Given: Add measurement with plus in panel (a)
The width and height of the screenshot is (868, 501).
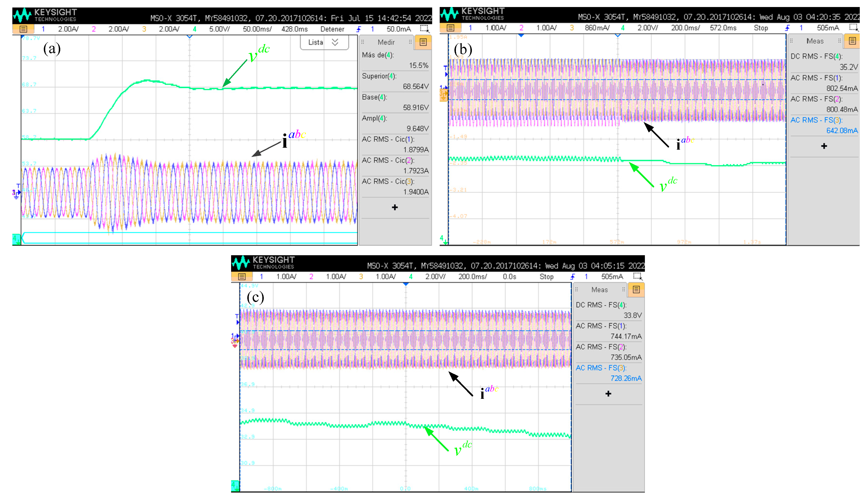Looking at the screenshot, I should pyautogui.click(x=395, y=207).
